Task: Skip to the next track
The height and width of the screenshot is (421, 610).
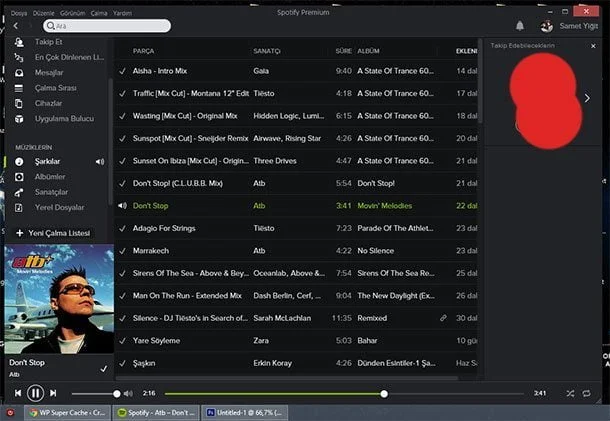Action: click(53, 393)
